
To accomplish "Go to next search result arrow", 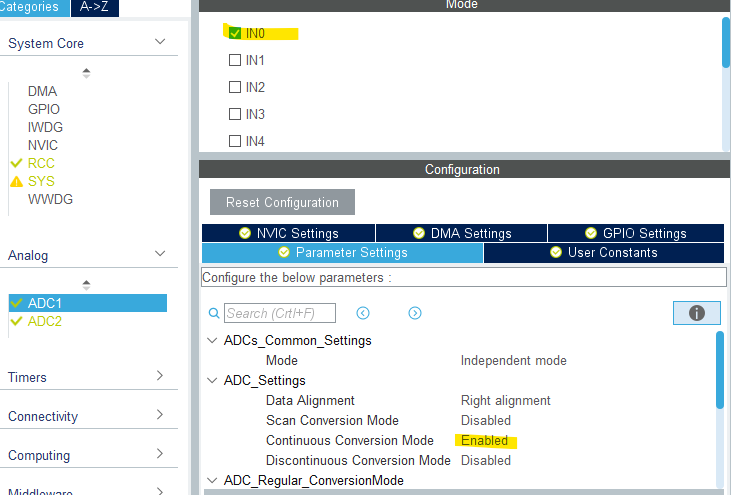I will (x=415, y=313).
